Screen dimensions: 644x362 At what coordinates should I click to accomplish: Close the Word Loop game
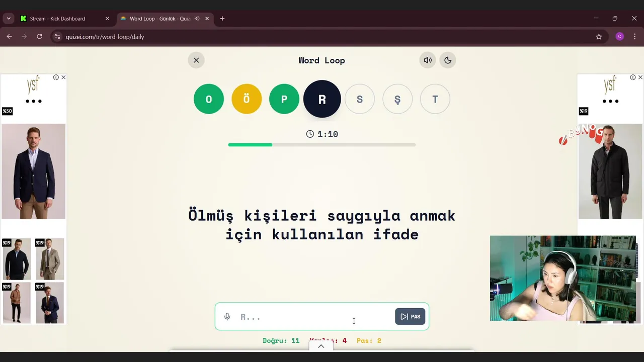[196, 60]
